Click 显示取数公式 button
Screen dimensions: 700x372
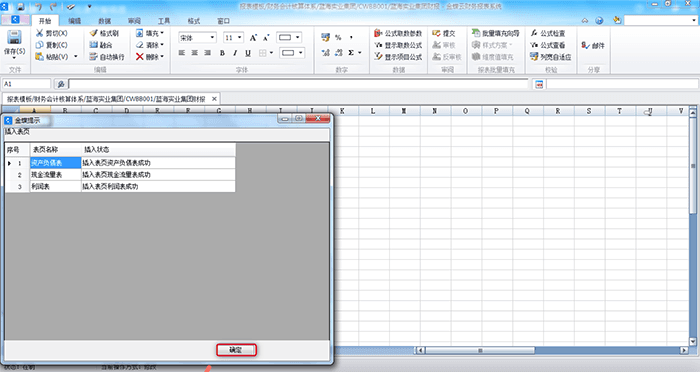click(x=398, y=45)
